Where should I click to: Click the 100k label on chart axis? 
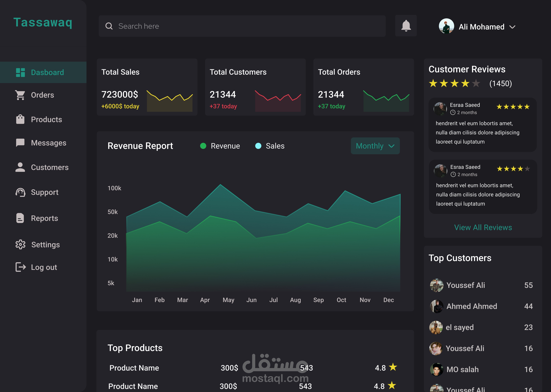114,188
